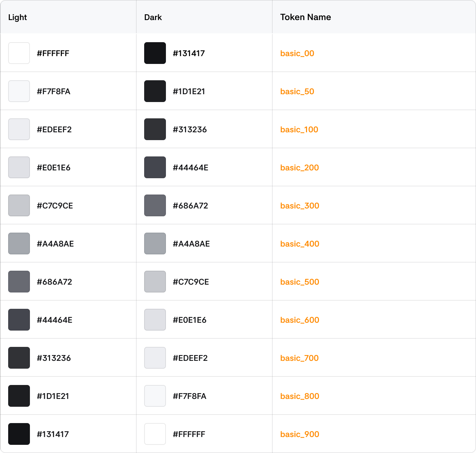The image size is (476, 453).
Task: Choose the light #131417 swatch for basic_900
Action: (x=19, y=434)
